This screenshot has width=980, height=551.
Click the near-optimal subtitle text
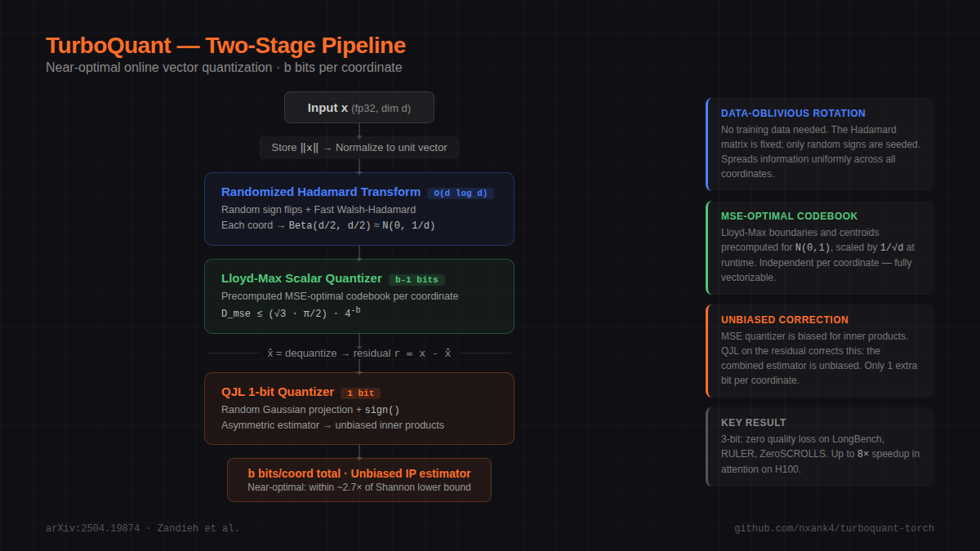point(224,68)
